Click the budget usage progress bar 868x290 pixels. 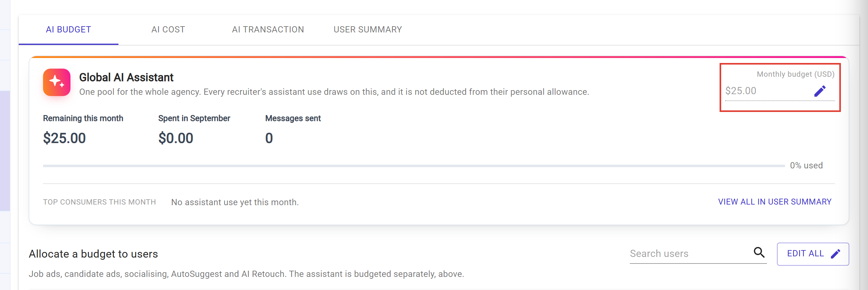(x=414, y=166)
